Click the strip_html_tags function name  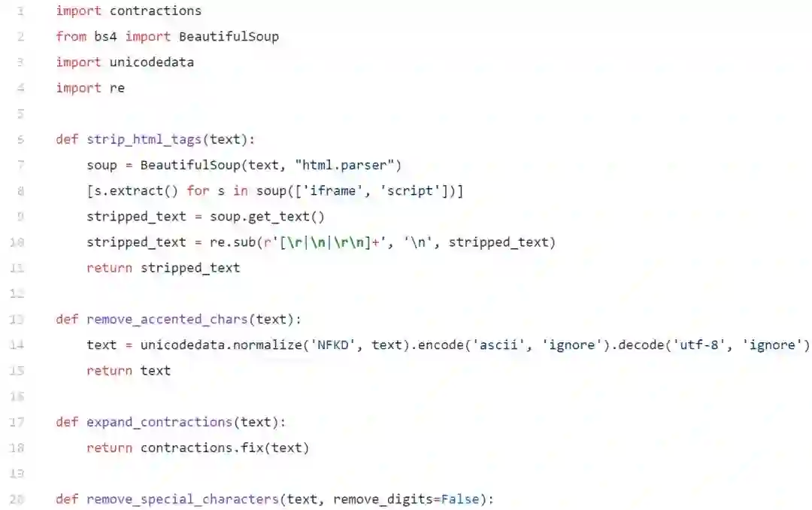click(x=144, y=139)
